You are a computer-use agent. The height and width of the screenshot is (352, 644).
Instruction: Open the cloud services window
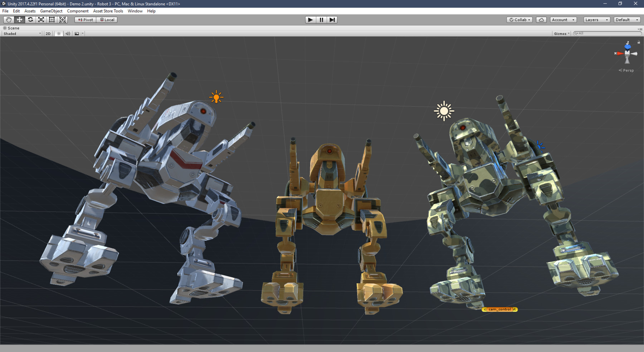[541, 20]
